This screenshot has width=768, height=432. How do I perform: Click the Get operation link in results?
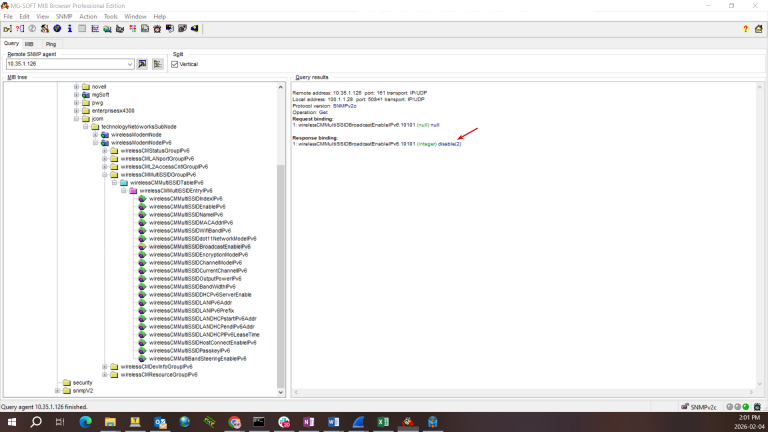323,112
